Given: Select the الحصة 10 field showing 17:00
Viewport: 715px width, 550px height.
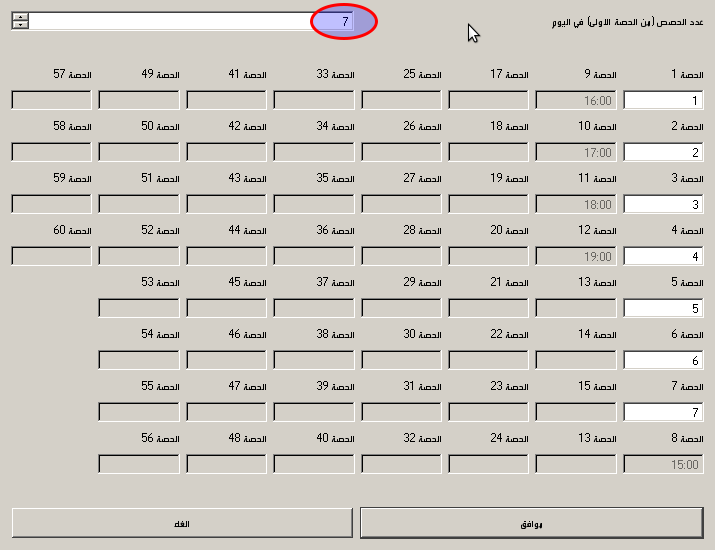Looking at the screenshot, I should coord(576,152).
